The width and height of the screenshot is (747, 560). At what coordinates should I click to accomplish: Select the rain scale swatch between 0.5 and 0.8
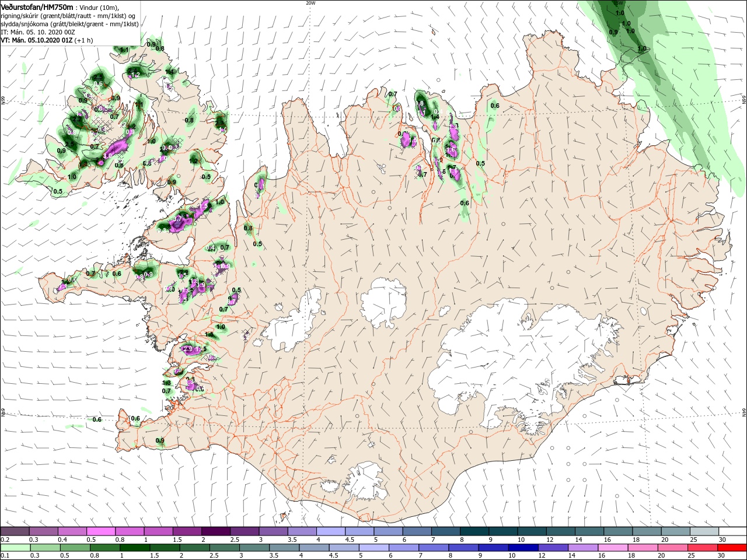click(x=75, y=548)
